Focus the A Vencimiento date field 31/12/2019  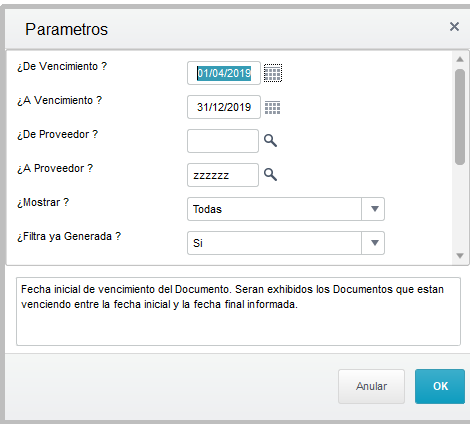(x=224, y=107)
